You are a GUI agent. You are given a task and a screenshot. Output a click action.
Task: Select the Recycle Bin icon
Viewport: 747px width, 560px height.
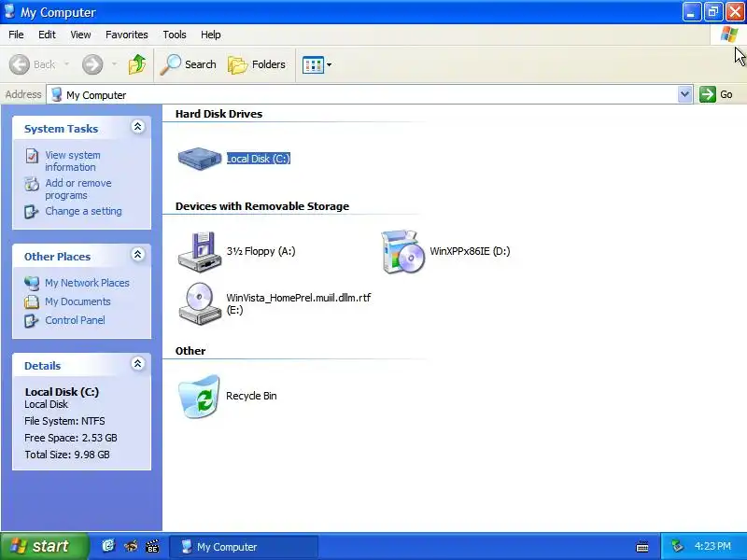199,396
